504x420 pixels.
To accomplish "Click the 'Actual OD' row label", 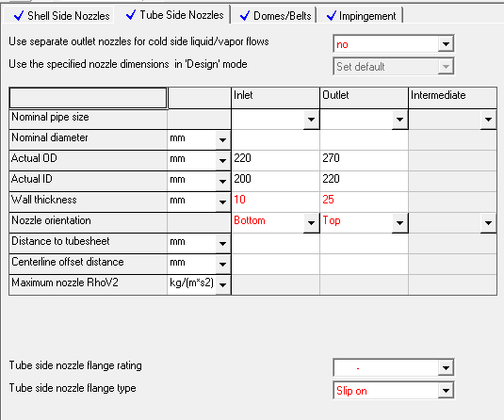I will click(88, 160).
